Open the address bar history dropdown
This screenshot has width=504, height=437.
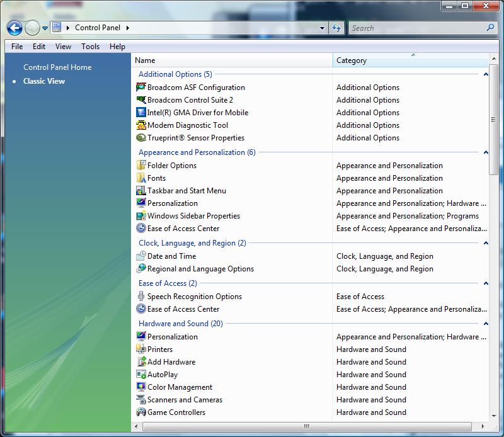(322, 28)
